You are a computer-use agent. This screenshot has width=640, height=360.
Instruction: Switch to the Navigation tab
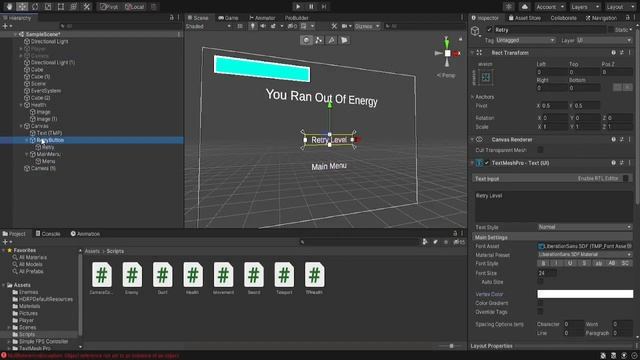[601, 18]
